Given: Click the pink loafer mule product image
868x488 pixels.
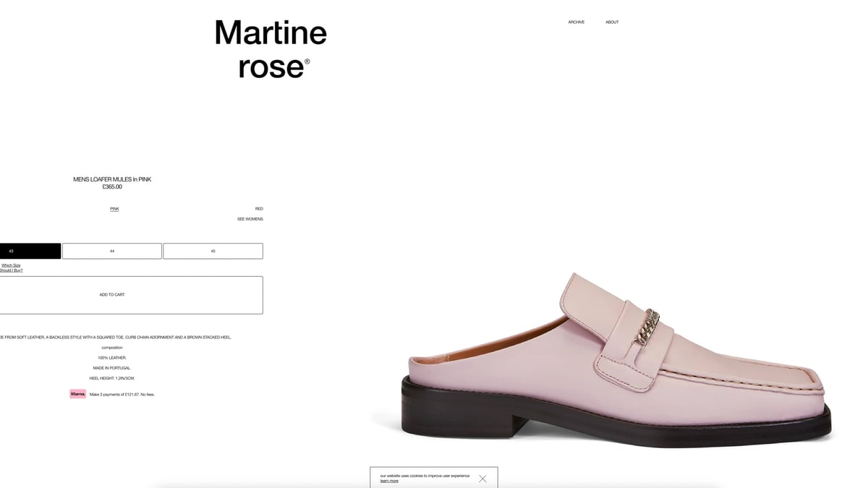Looking at the screenshot, I should pos(615,360).
